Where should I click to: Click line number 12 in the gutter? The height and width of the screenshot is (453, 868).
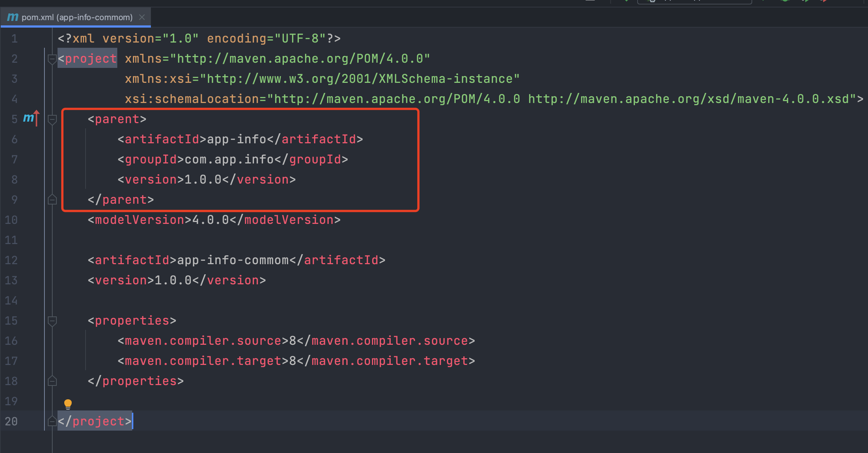point(11,260)
